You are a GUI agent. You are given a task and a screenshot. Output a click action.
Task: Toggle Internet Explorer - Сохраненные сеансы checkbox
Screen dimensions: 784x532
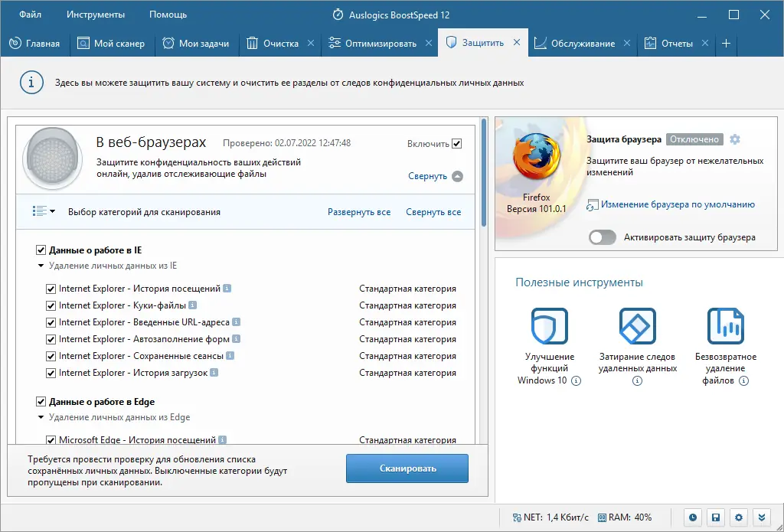click(x=51, y=357)
